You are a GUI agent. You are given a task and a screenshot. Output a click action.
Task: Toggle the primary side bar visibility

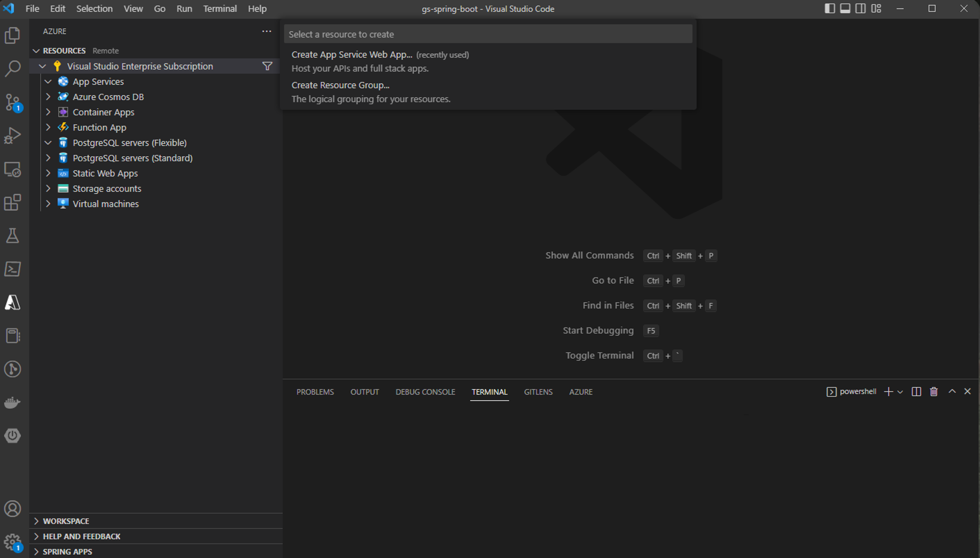pos(829,9)
